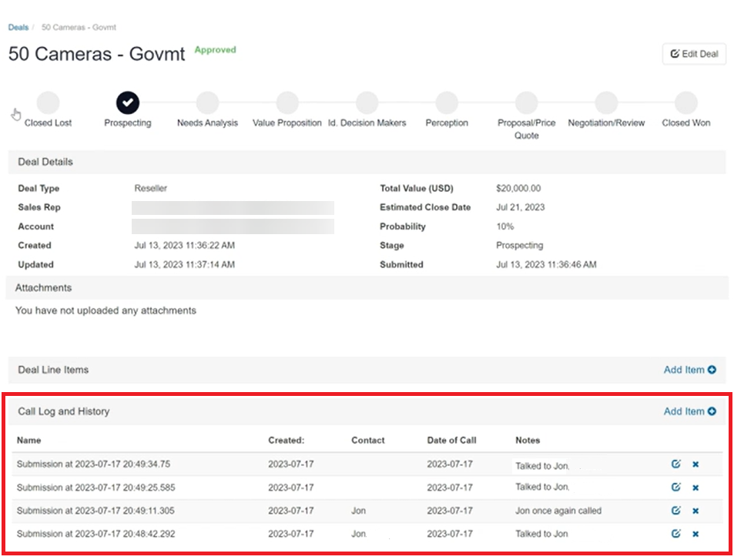Click the edit pencil beside Jon's call entry
Viewport: 734px width, 560px height.
(x=676, y=510)
